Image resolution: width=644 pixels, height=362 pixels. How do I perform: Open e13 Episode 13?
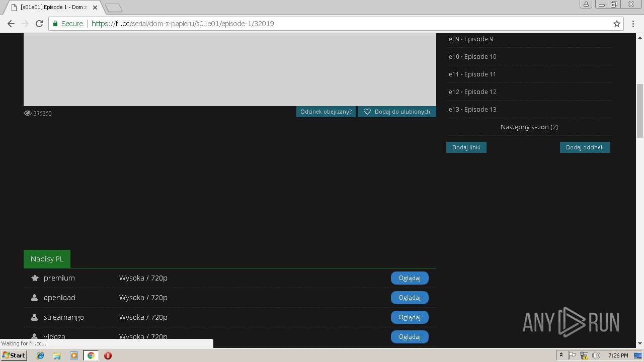point(472,109)
